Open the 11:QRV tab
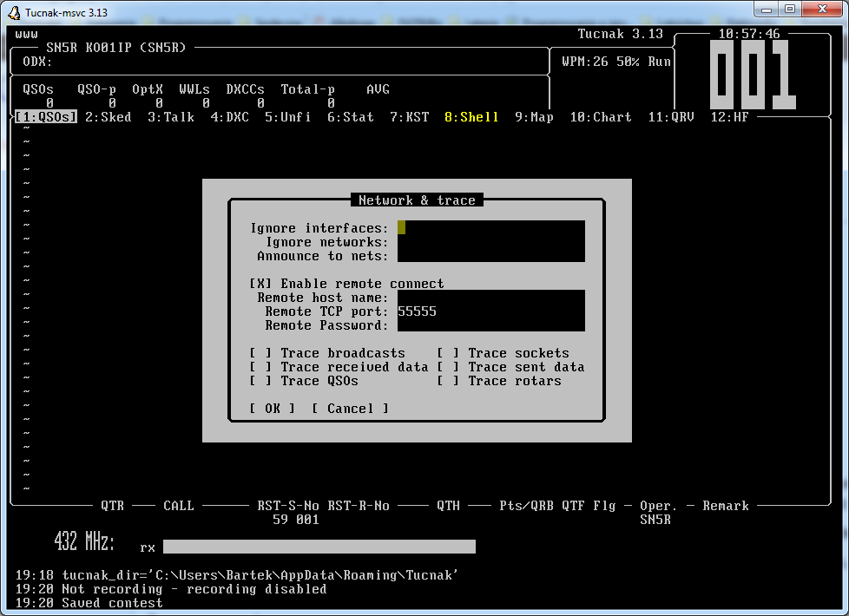 tap(671, 117)
